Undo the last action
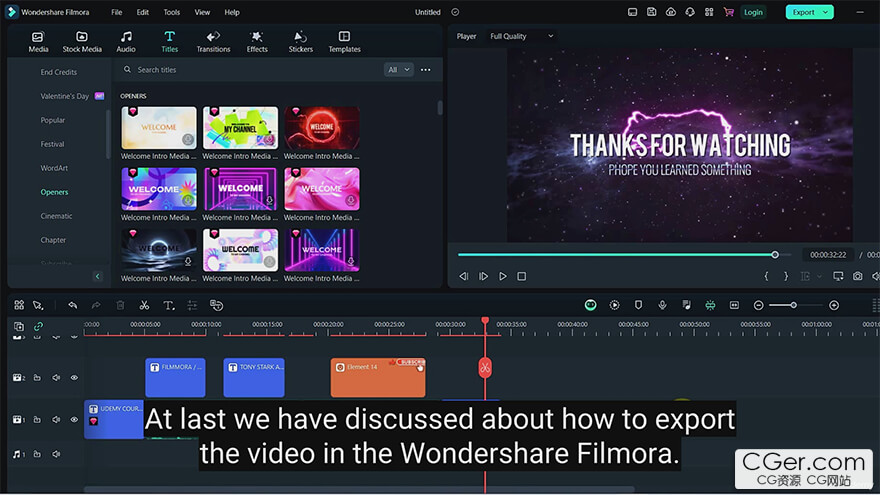This screenshot has height=495, width=880. (x=72, y=305)
